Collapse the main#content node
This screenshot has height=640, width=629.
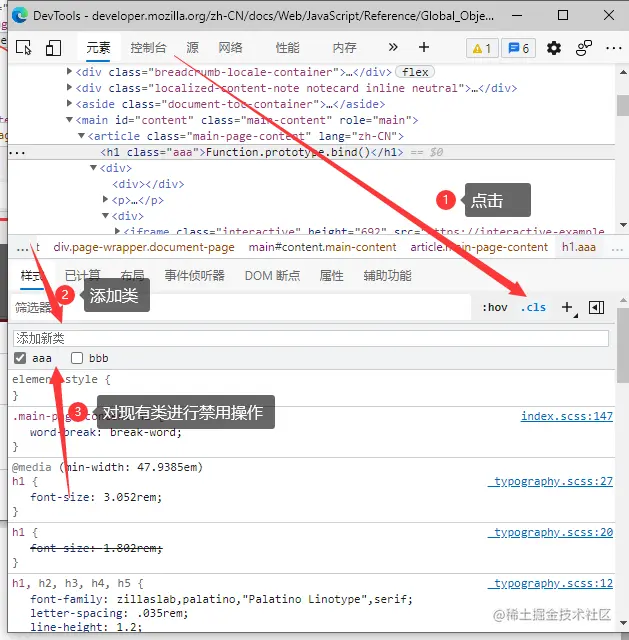coord(69,120)
